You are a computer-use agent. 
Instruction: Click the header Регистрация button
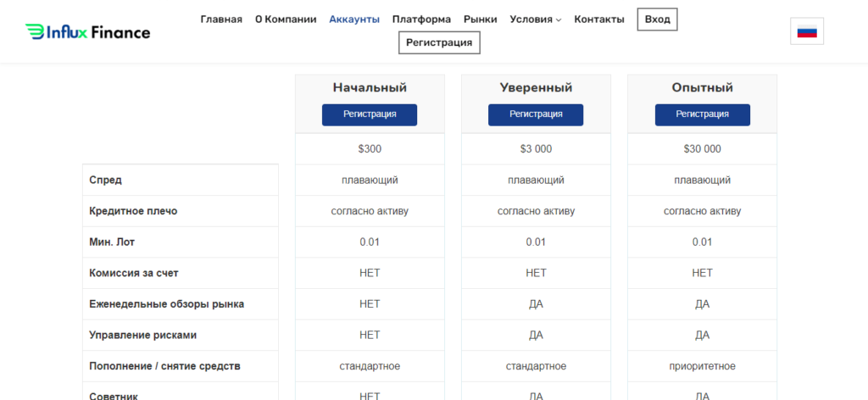pyautogui.click(x=439, y=42)
